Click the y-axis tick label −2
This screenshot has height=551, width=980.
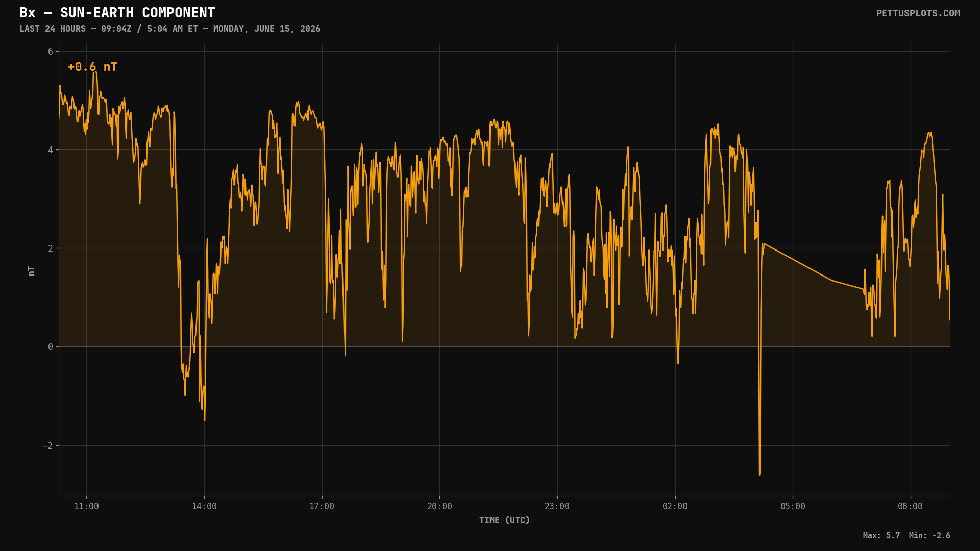47,446
